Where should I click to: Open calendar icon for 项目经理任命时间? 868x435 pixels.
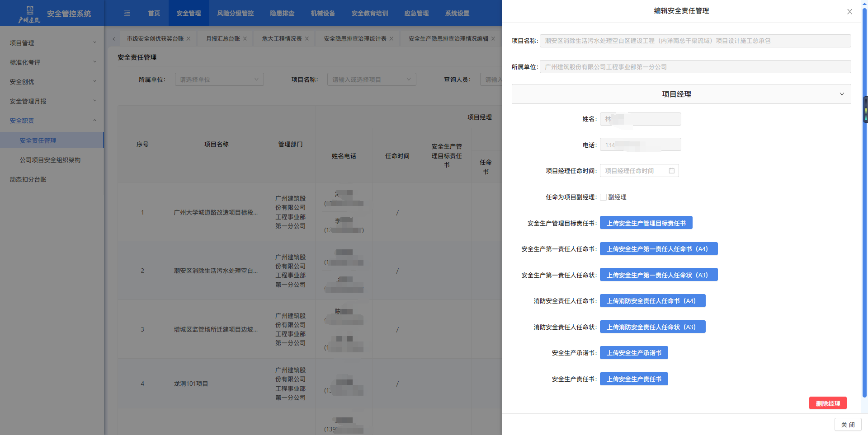click(x=671, y=171)
